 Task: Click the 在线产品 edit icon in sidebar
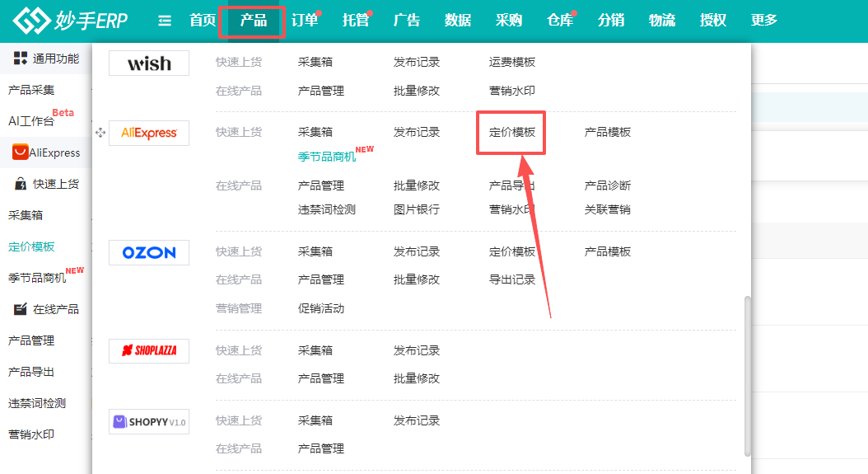pyautogui.click(x=21, y=309)
